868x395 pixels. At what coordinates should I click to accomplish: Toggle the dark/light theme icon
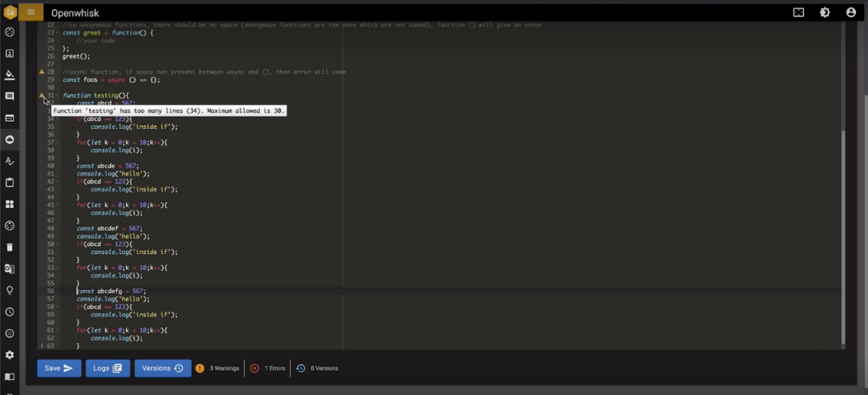825,13
